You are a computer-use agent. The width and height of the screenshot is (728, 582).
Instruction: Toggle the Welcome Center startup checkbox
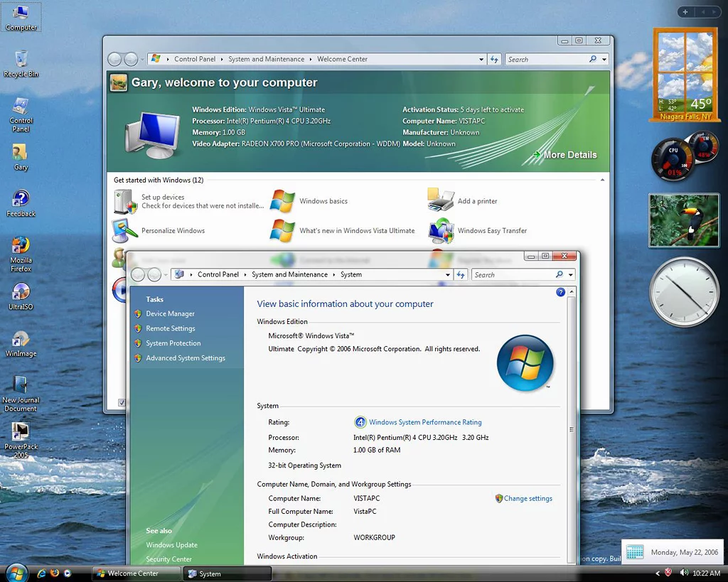(122, 403)
